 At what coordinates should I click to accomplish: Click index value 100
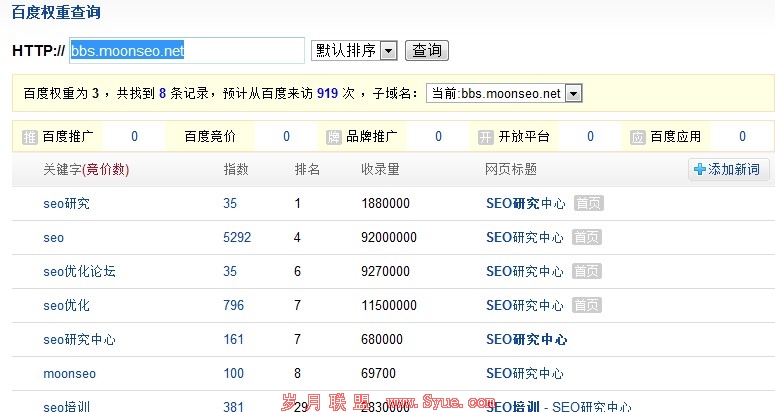coord(234,373)
